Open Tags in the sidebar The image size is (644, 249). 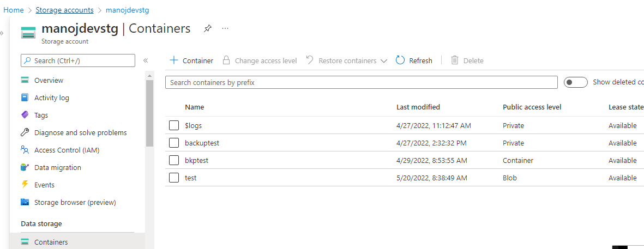(41, 116)
